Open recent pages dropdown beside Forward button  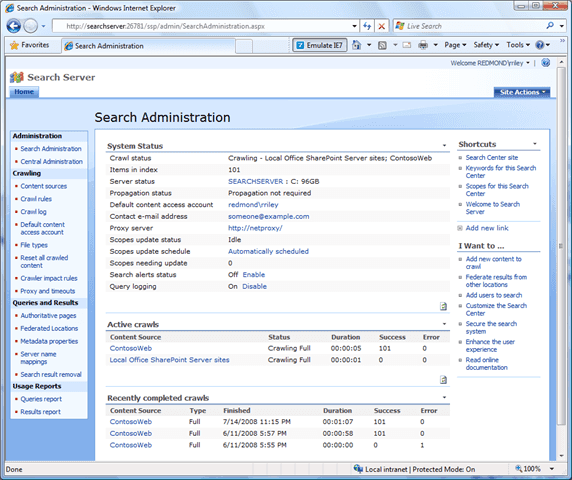click(43, 26)
